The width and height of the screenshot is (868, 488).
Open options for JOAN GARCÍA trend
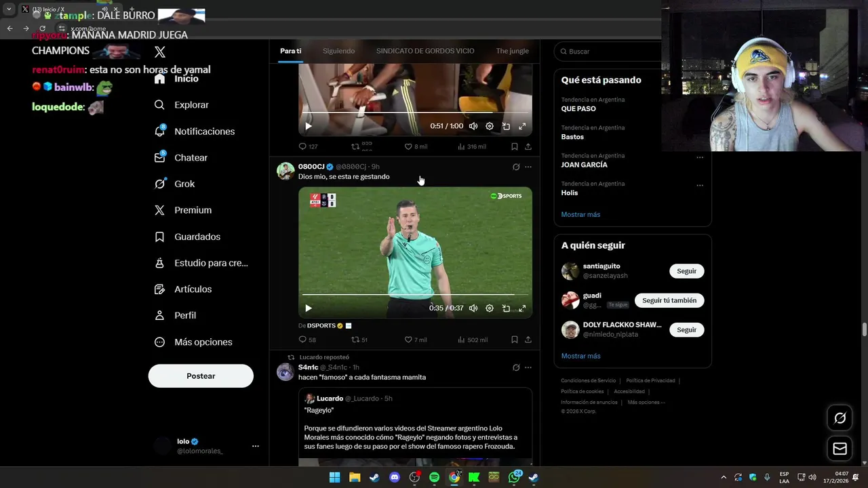[x=700, y=157]
